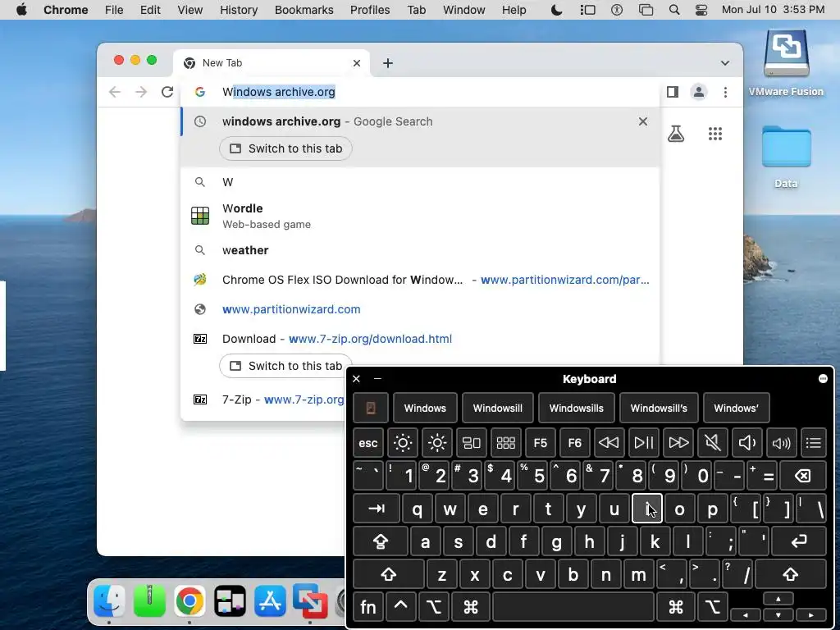The width and height of the screenshot is (840, 630).
Task: Choose the Windowsill keyboard suggestion
Action: 498,408
